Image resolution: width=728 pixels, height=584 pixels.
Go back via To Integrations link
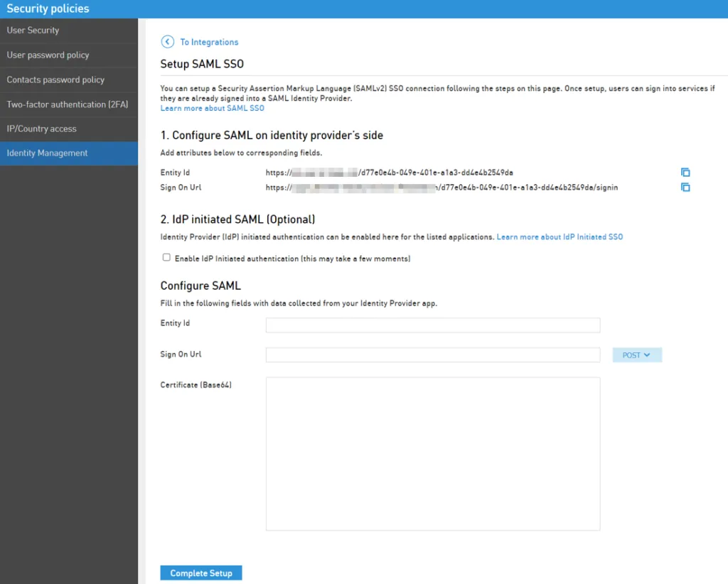coord(209,42)
